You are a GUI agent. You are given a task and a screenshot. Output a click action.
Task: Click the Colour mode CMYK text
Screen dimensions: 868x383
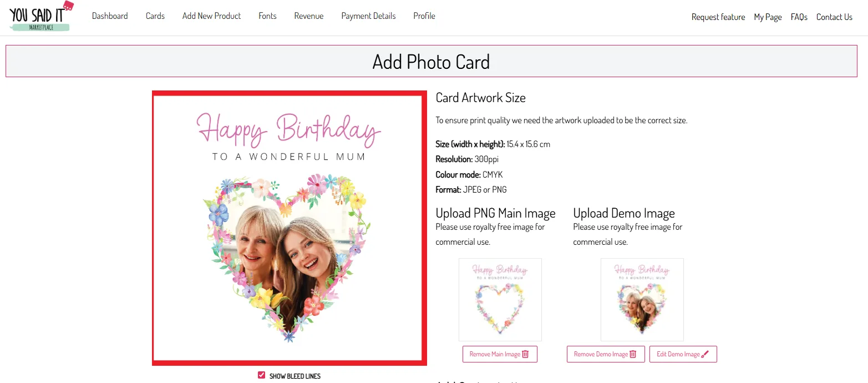(x=469, y=174)
